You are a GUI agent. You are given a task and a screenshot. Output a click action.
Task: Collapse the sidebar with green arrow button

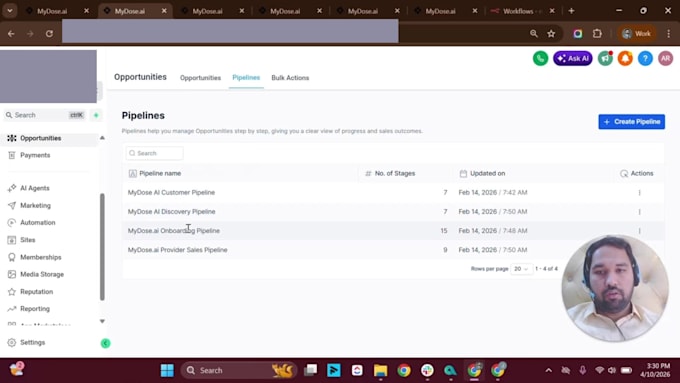click(x=105, y=344)
